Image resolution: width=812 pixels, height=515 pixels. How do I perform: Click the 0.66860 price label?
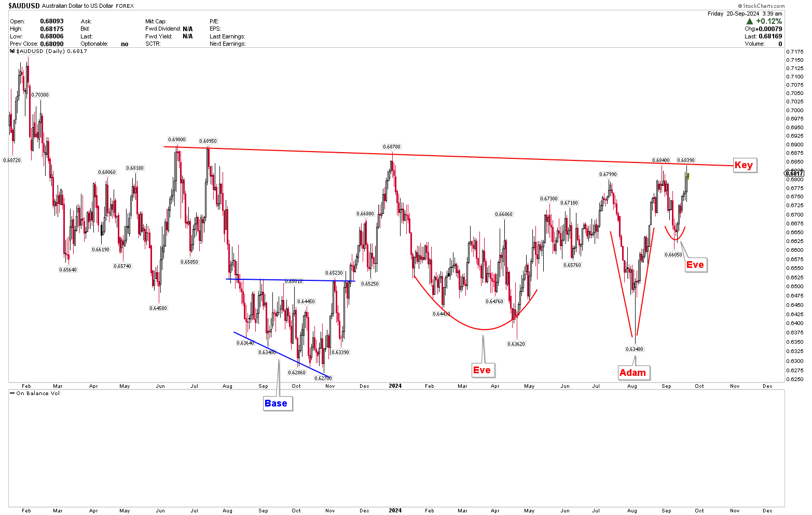point(504,214)
